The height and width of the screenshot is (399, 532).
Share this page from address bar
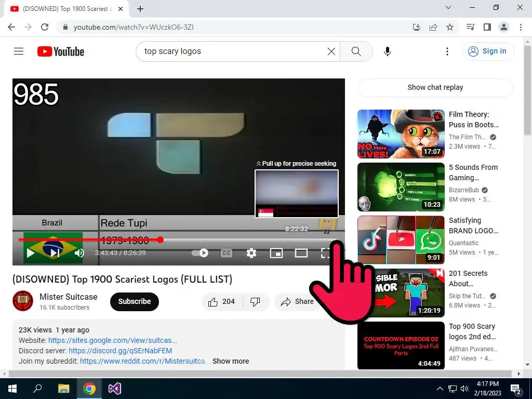tap(433, 27)
